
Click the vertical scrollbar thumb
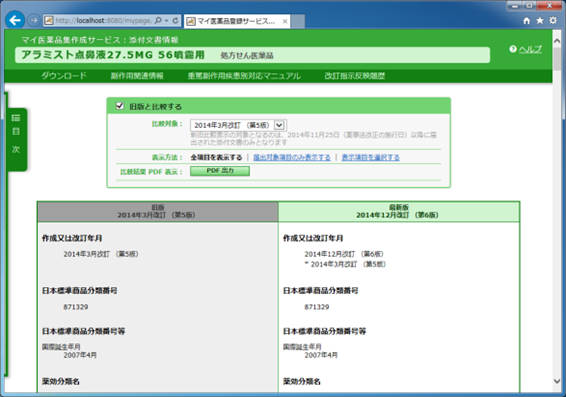coord(557,59)
